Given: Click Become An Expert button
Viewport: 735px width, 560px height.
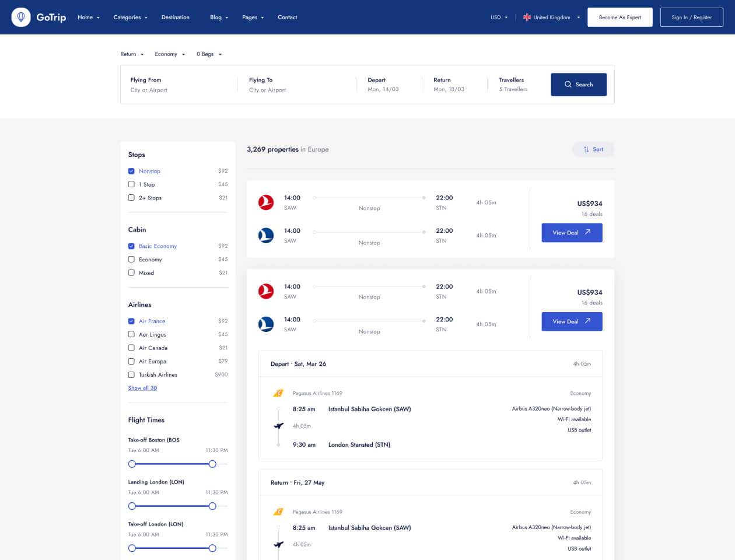Looking at the screenshot, I should 619,17.
